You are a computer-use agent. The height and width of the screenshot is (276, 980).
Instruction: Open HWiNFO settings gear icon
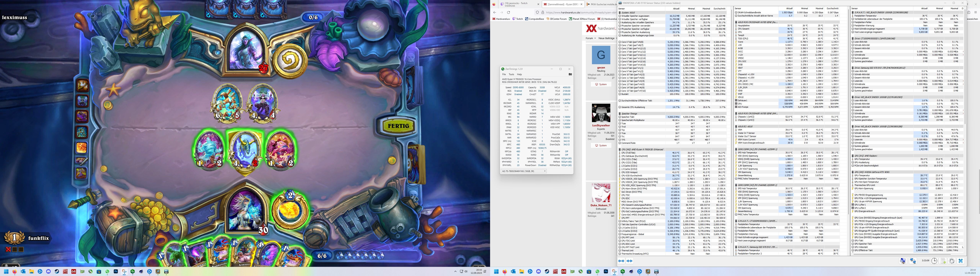pos(952,261)
